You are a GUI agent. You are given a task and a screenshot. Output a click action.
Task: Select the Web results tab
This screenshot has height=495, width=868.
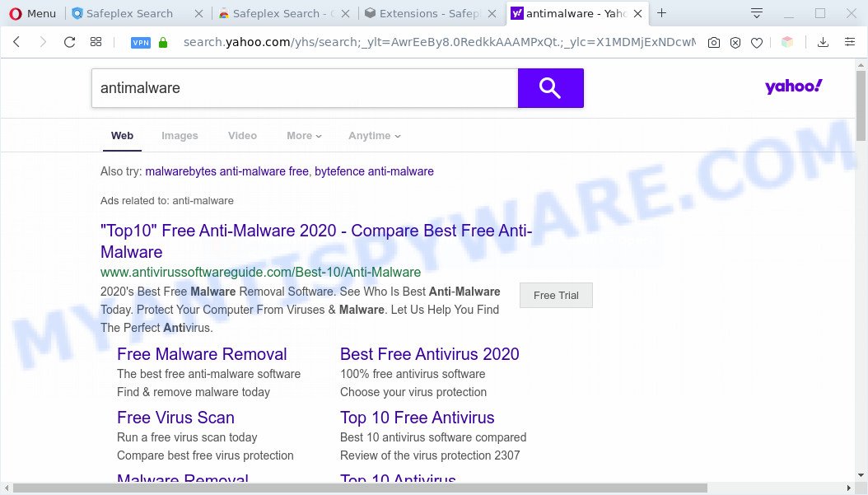pyautogui.click(x=123, y=136)
